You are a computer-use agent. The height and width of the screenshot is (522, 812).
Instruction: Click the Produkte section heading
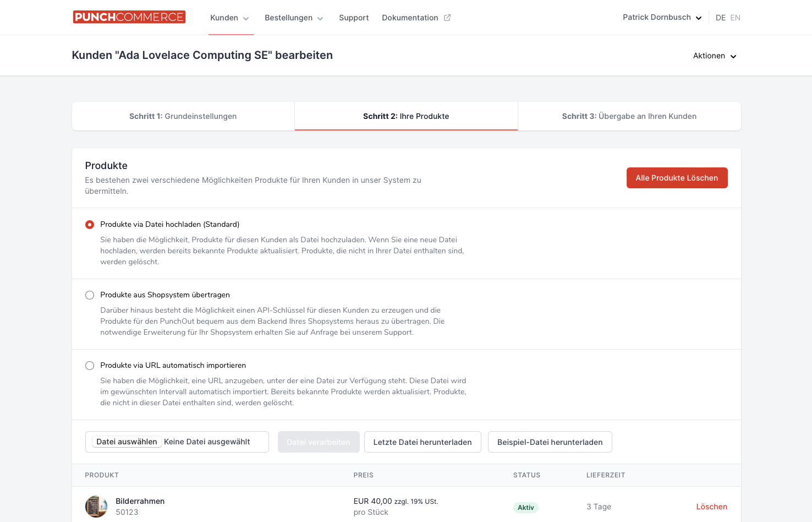click(x=106, y=166)
